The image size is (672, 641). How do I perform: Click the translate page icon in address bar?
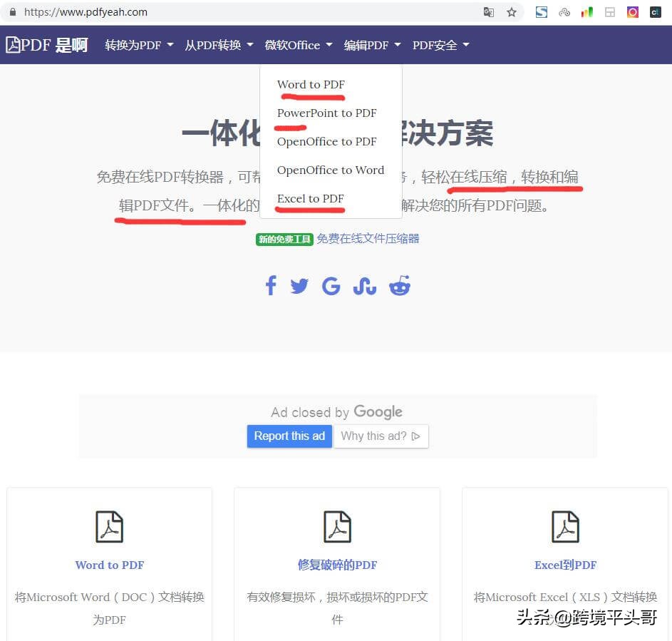[x=488, y=12]
